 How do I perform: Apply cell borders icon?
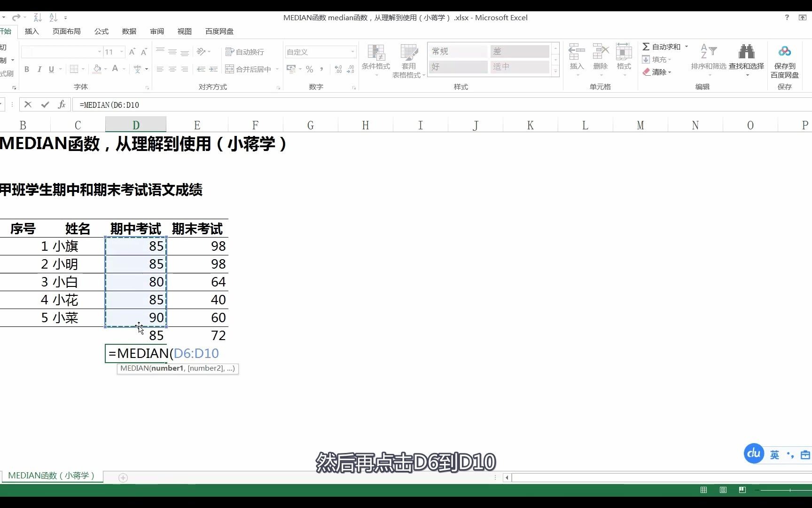click(74, 69)
